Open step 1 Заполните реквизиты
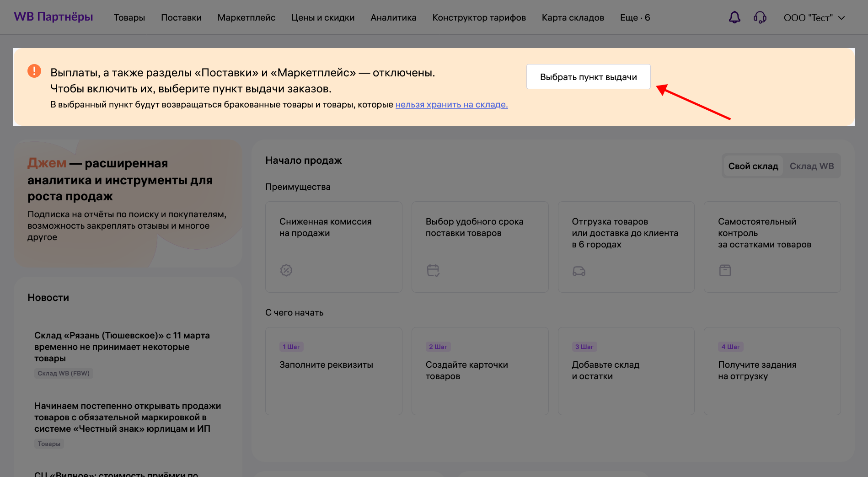 click(333, 371)
